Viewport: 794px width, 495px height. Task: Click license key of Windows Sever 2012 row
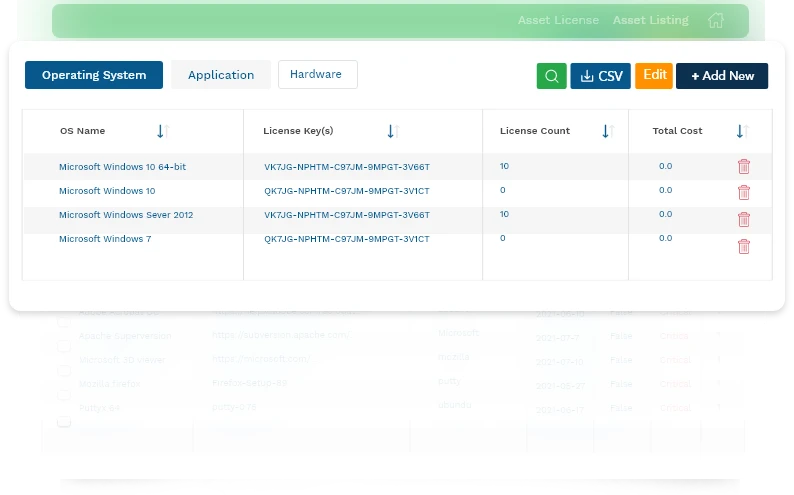[347, 215]
